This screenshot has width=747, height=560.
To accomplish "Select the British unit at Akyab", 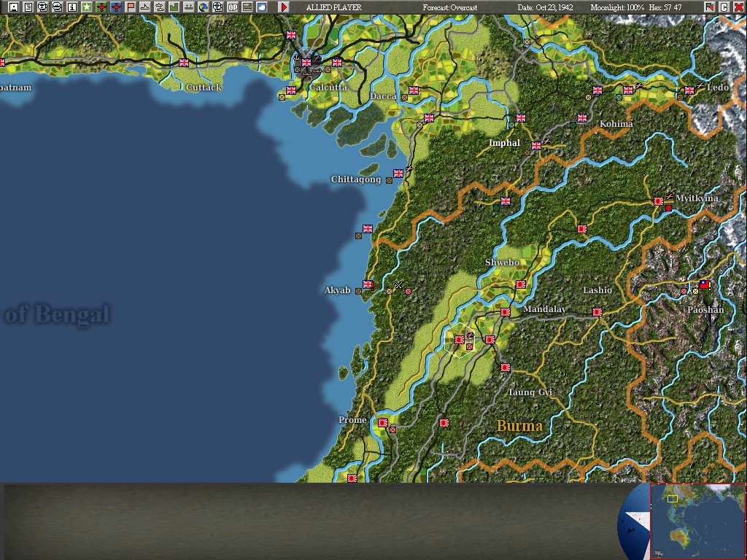I will (368, 284).
